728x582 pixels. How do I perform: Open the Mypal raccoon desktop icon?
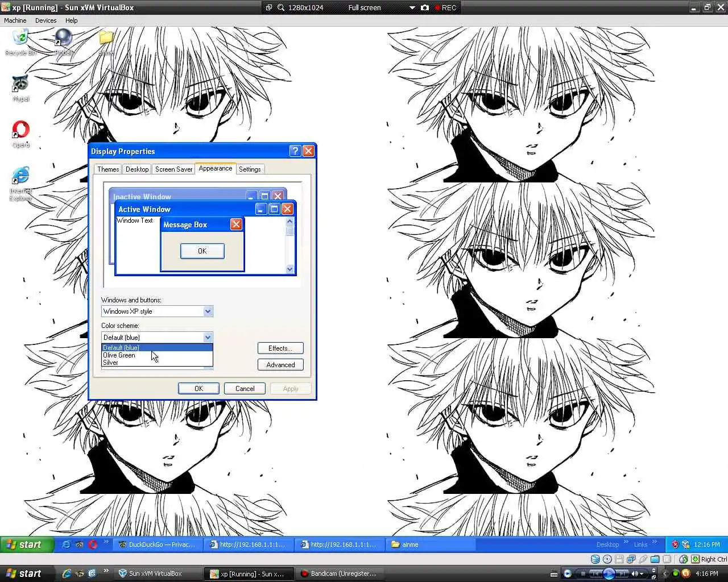coord(20,88)
